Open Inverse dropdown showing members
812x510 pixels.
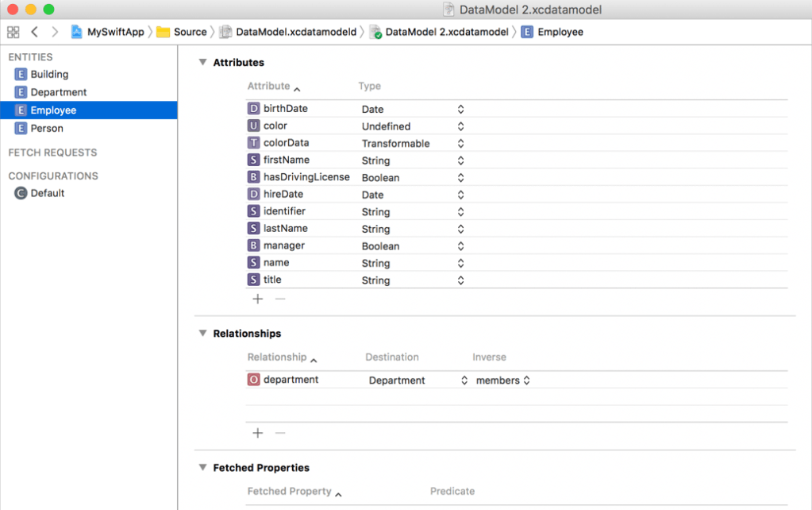pyautogui.click(x=525, y=381)
